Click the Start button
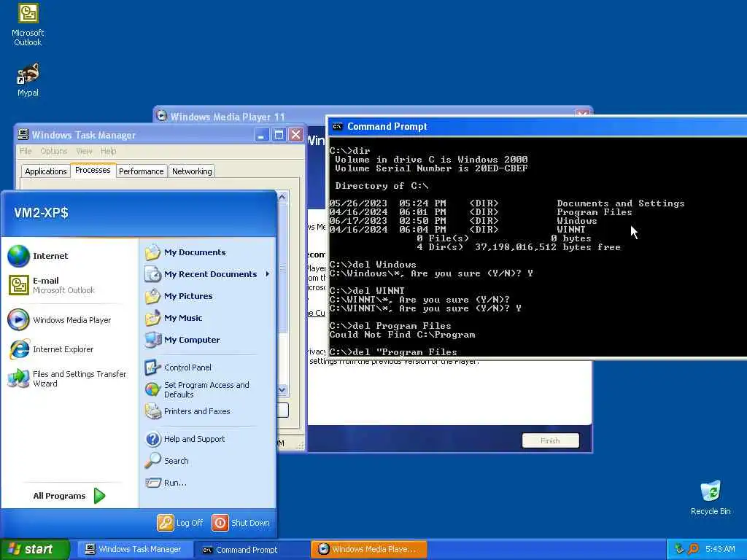 [34, 549]
